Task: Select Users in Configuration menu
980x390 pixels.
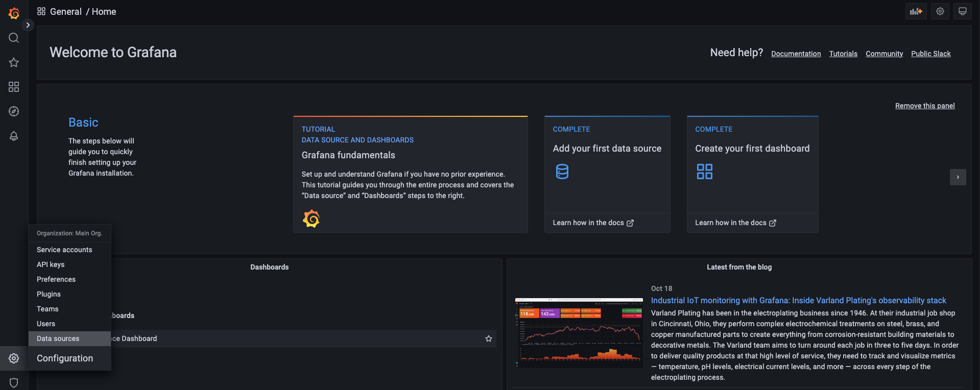Action: [69, 324]
